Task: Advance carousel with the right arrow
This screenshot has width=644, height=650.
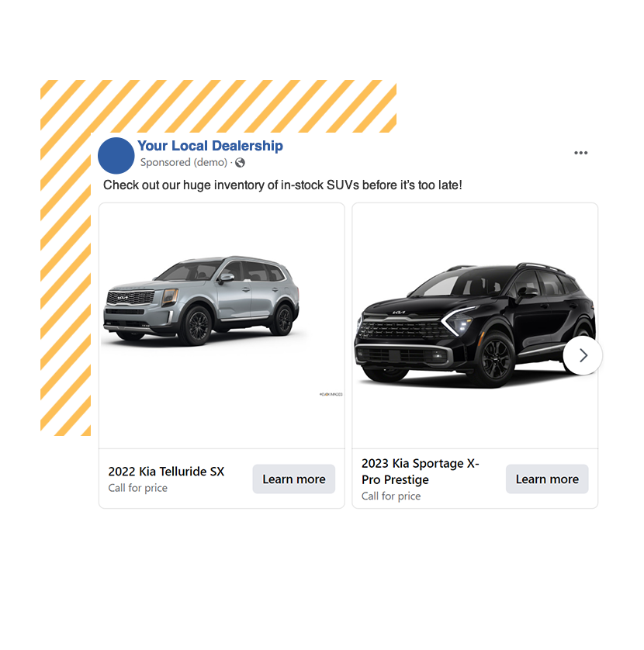Action: 583,355
